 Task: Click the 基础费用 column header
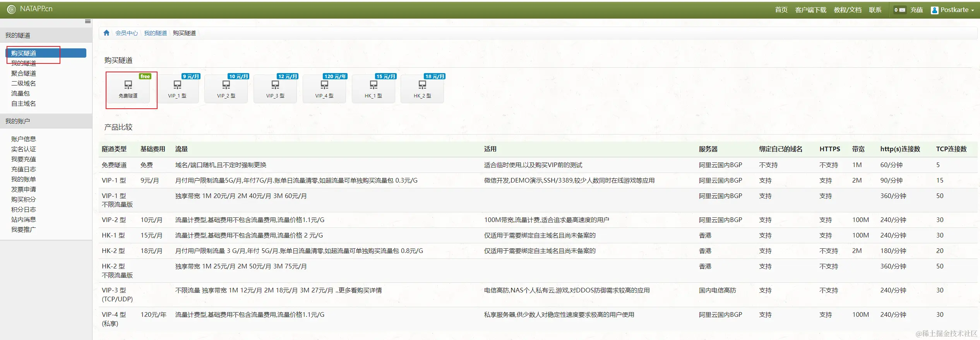pos(153,149)
